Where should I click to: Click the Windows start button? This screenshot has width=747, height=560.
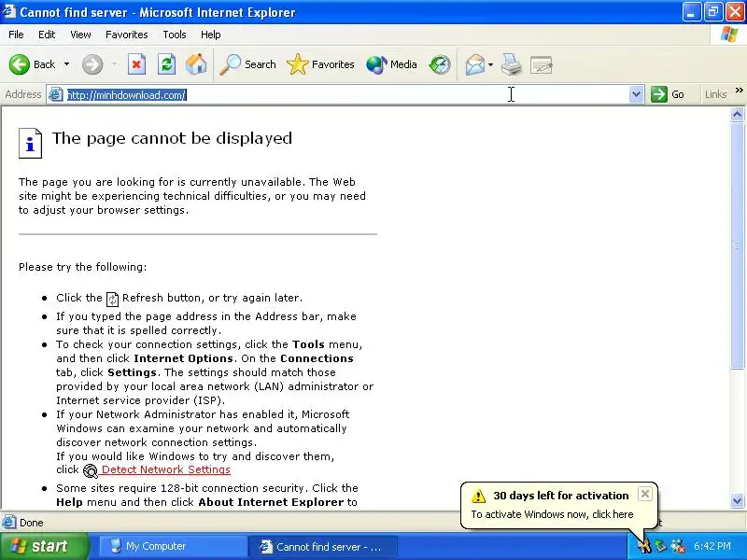(44, 546)
